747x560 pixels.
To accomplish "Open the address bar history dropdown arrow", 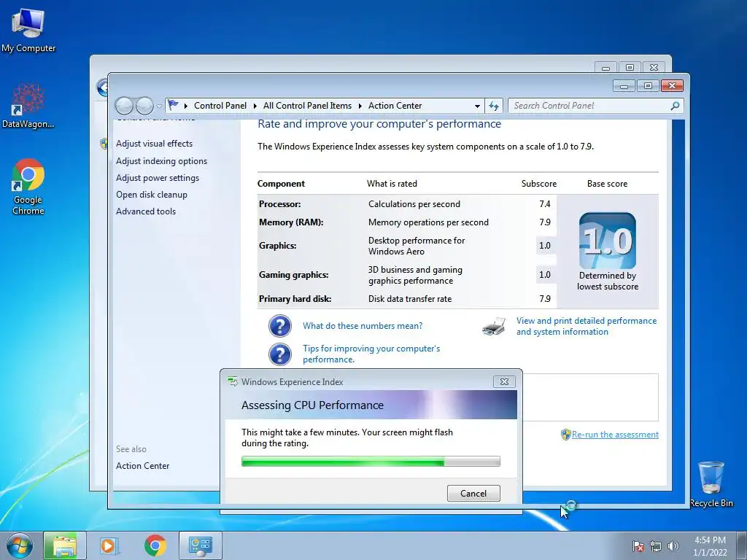I will click(x=477, y=106).
